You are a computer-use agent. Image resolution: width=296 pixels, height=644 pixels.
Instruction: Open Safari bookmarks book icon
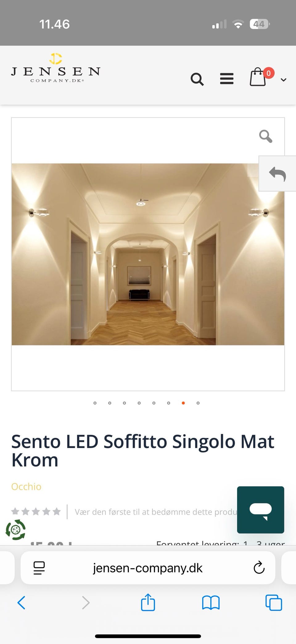pyautogui.click(x=211, y=603)
